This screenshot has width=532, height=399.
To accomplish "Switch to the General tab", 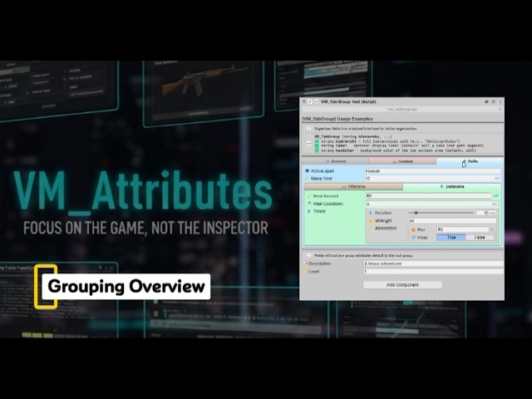I will click(x=335, y=161).
